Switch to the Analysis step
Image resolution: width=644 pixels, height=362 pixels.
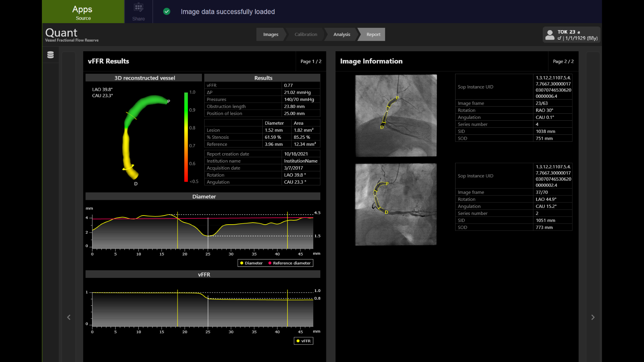click(x=341, y=34)
